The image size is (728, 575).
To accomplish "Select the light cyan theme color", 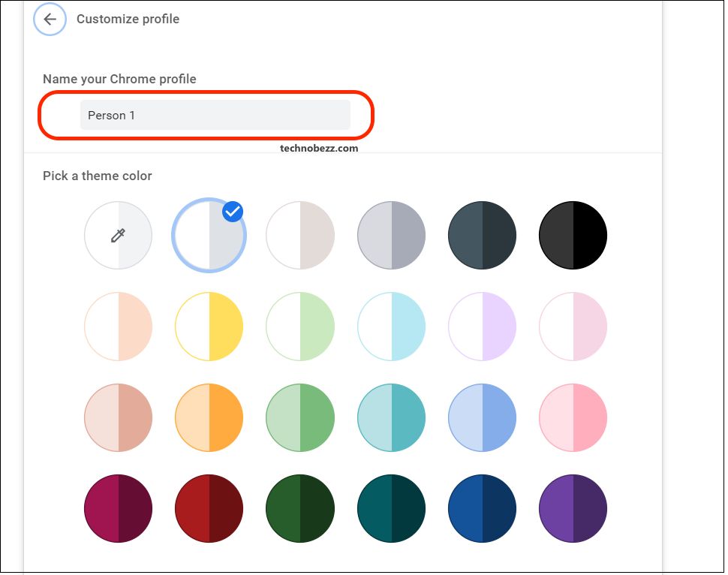I will pos(391,326).
